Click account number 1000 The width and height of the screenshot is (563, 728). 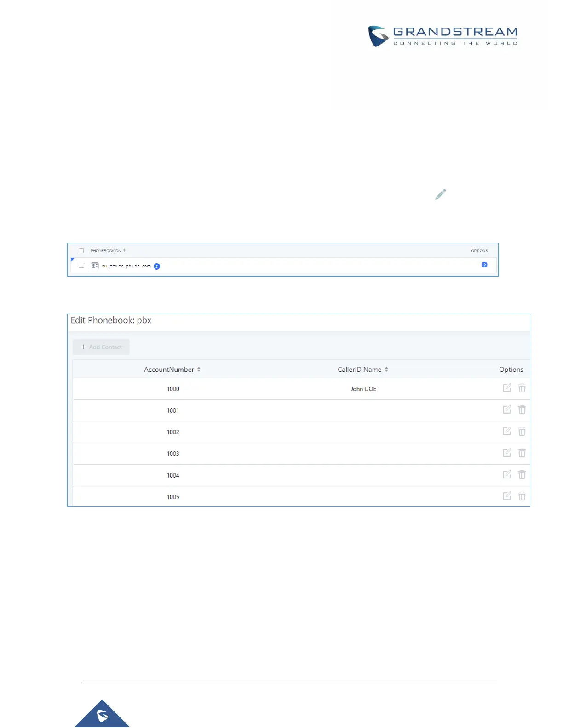[x=173, y=389]
